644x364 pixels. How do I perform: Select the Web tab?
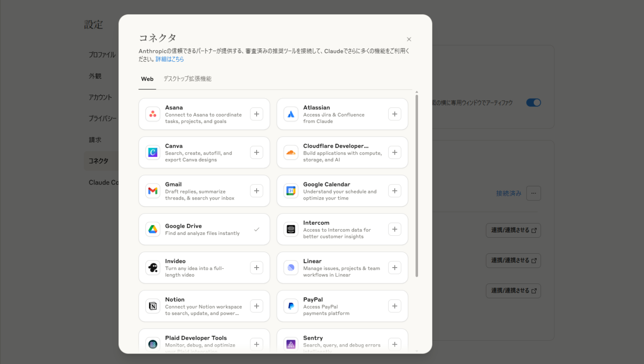[147, 79]
